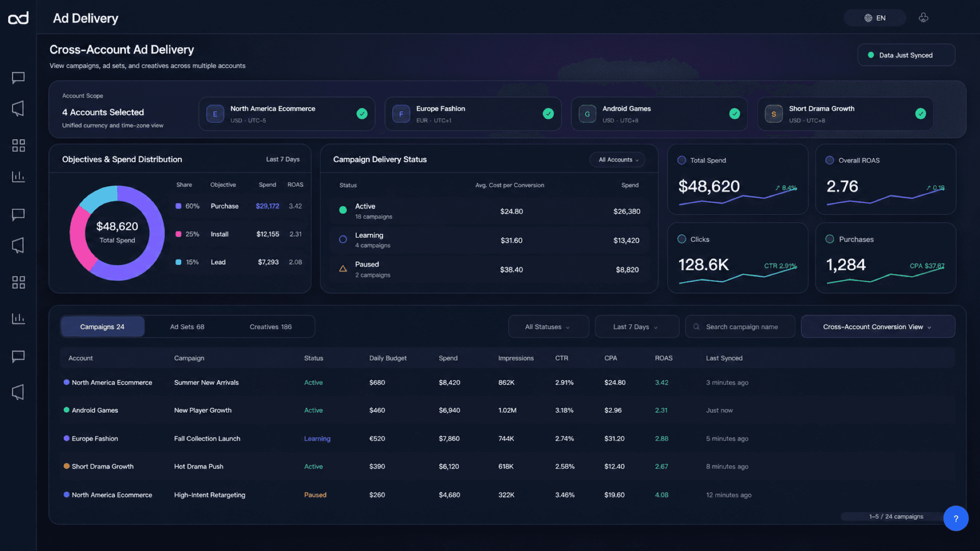The width and height of the screenshot is (980, 551).
Task: Click the topmost chat bubble sidebar icon
Action: pos(18,78)
